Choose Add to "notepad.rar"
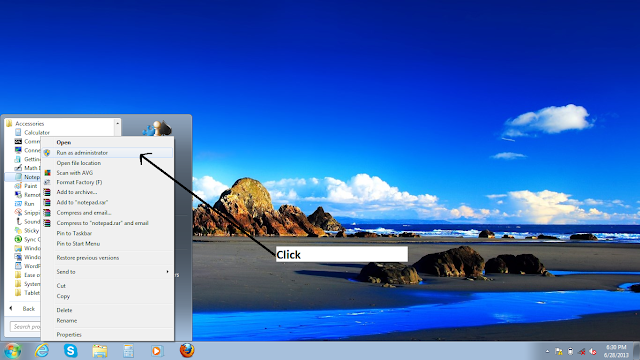 [82, 202]
